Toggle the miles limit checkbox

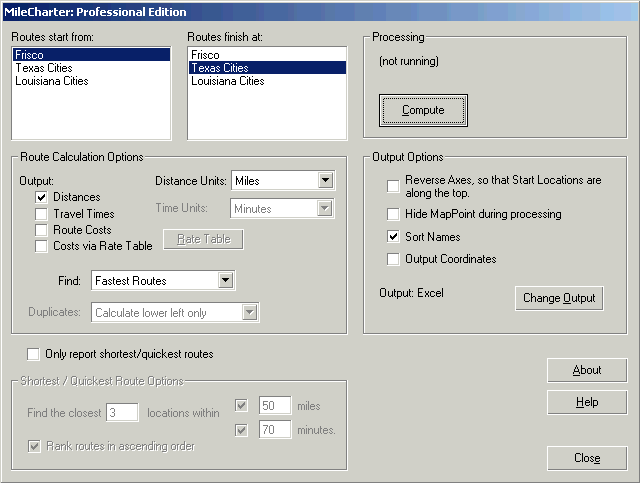(x=241, y=406)
